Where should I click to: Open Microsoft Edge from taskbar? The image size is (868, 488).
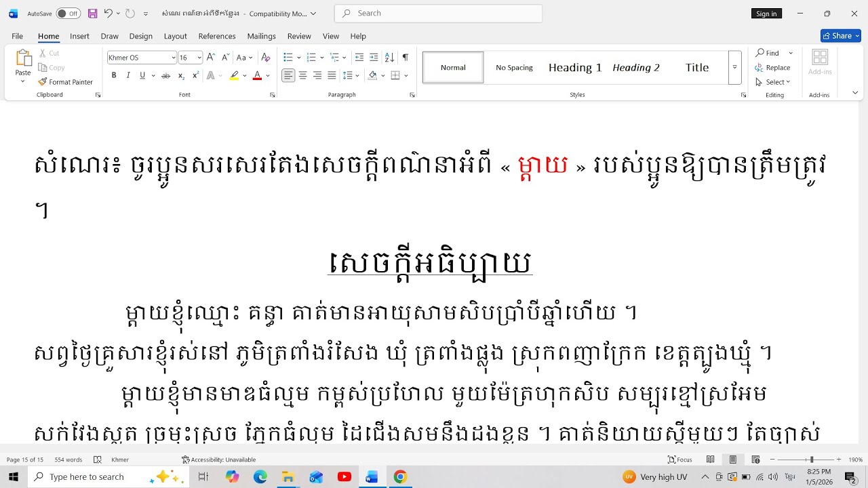pyautogui.click(x=260, y=477)
